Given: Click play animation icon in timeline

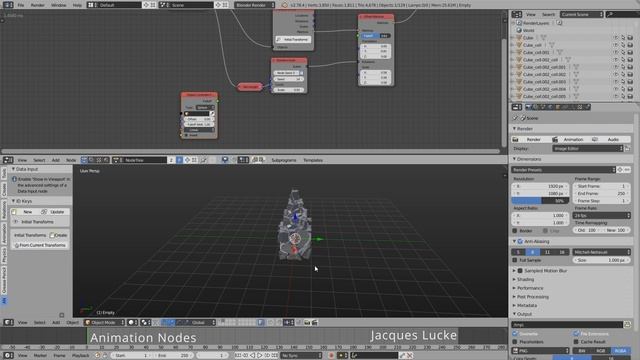Looking at the screenshot, I should click(260, 356).
